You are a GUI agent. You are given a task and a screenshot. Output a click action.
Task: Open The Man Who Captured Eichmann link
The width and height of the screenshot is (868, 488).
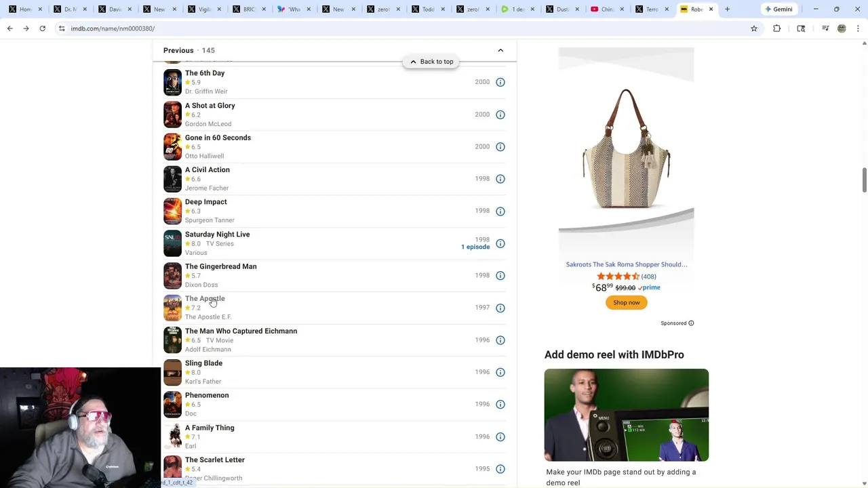[241, 331]
